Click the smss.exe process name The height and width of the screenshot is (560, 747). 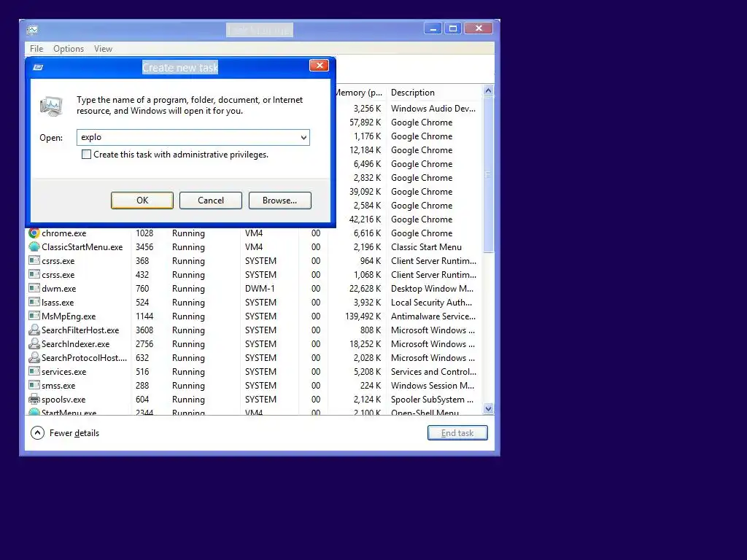tap(58, 385)
